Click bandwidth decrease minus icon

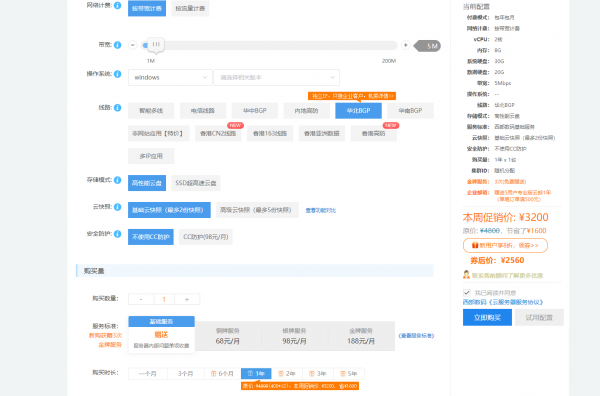click(x=132, y=45)
